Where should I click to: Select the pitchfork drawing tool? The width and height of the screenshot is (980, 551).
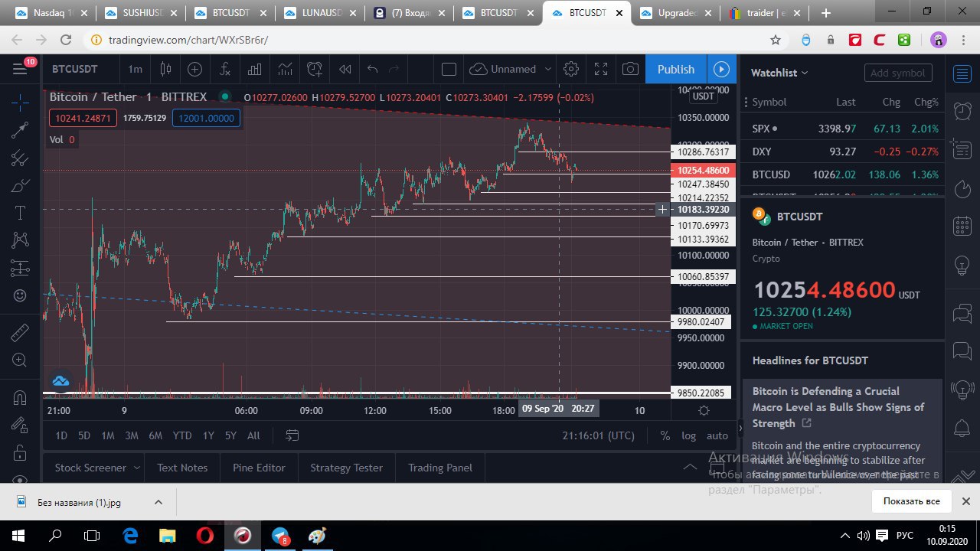tap(20, 158)
